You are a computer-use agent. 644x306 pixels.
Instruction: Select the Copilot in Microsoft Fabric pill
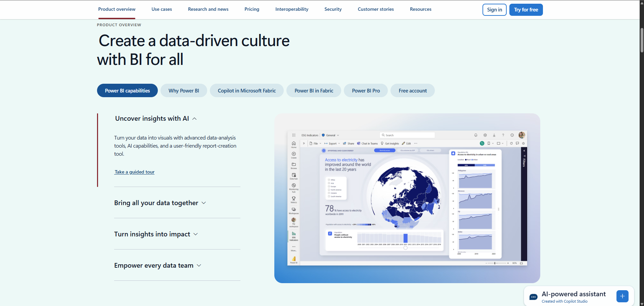tap(247, 90)
